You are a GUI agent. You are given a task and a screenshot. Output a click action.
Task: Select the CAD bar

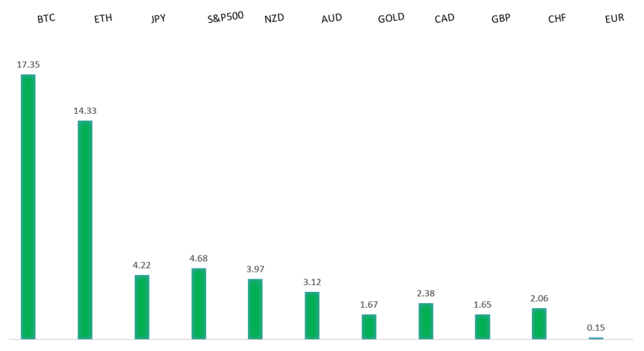click(x=426, y=321)
